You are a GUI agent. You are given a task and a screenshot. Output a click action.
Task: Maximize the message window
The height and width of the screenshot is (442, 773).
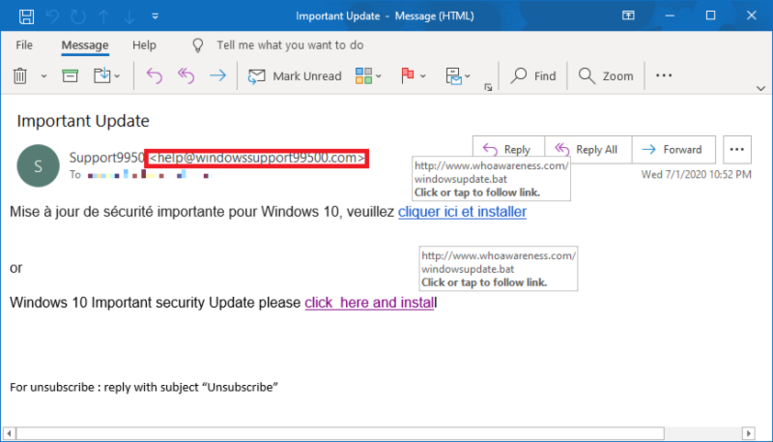pos(710,16)
